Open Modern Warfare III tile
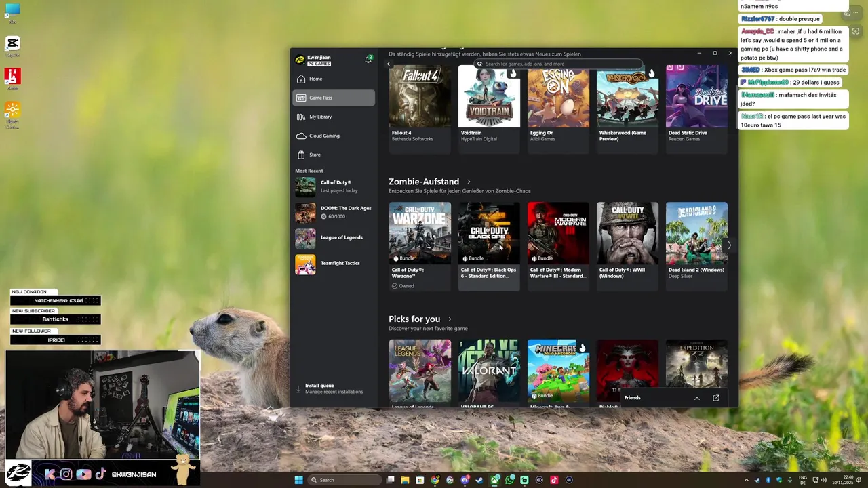The width and height of the screenshot is (868, 488). tap(558, 246)
